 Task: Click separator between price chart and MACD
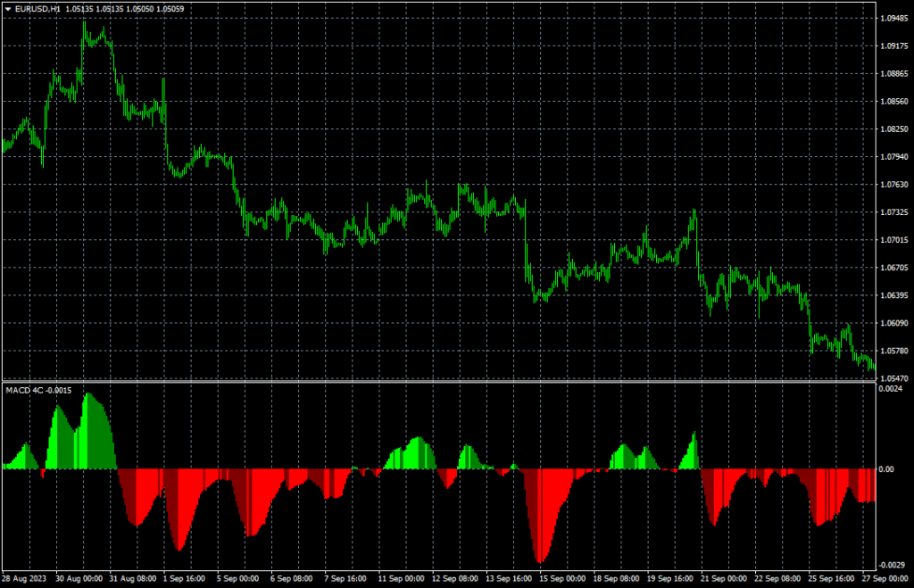click(437, 384)
